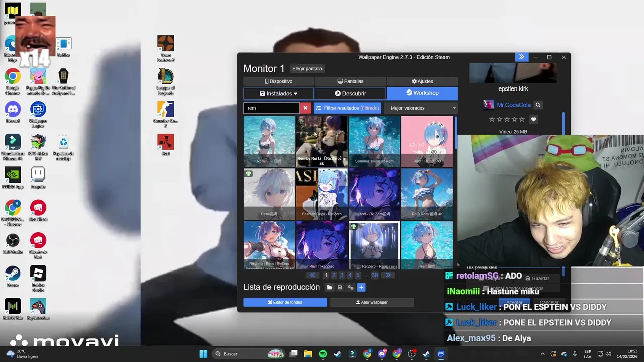Image resolution: width=644 pixels, height=362 pixels.
Task: Open Google Chrome desktop icon
Action: click(x=13, y=82)
